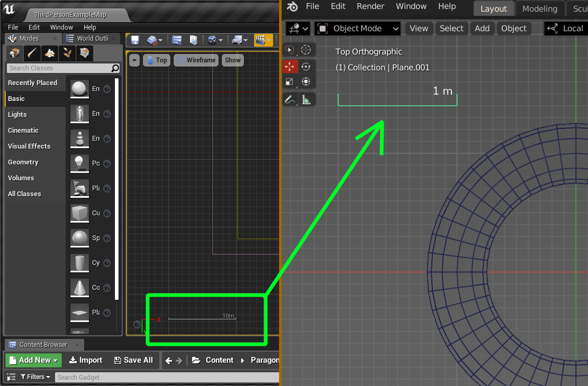The image size is (588, 386).
Task: Select the Lights category in Modes panel
Action: pos(17,115)
